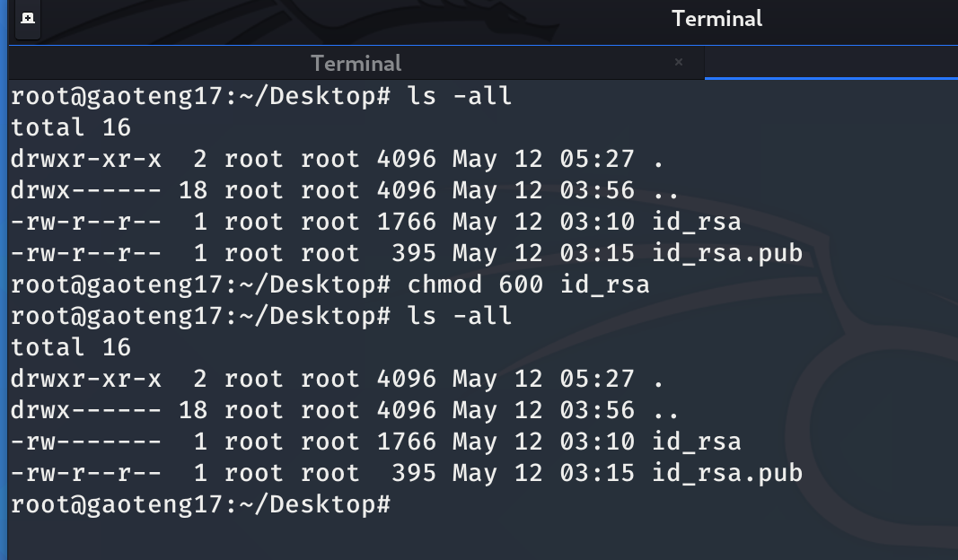Select the active second tab area
The height and width of the screenshot is (560, 958).
coord(831,64)
